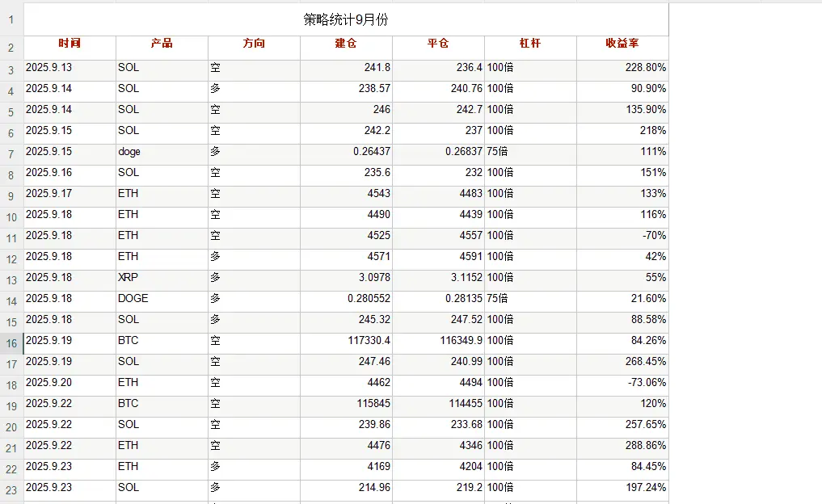Select the 21.60% return cell

coord(623,301)
